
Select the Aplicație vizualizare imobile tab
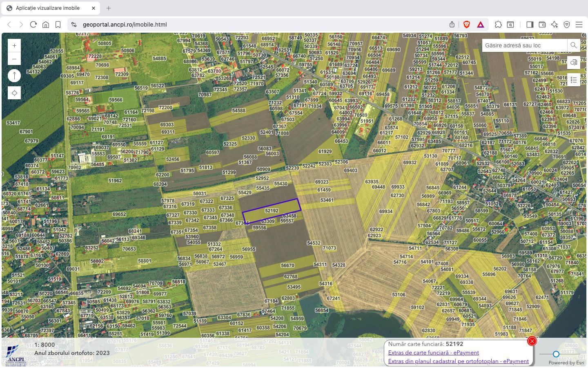(x=48, y=8)
